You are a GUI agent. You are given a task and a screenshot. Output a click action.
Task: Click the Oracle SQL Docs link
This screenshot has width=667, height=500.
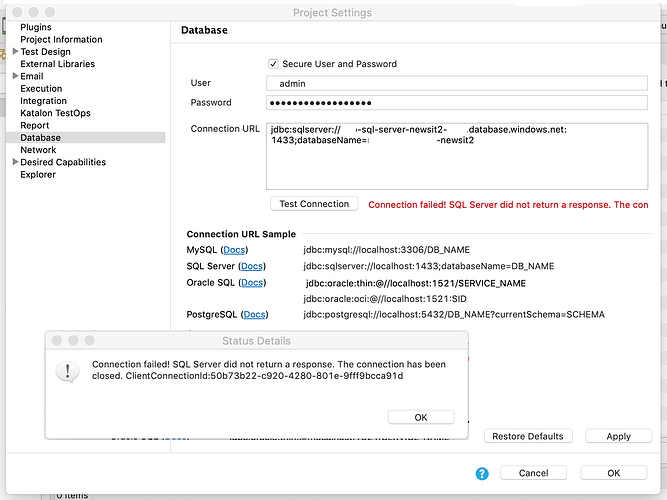pos(251,283)
